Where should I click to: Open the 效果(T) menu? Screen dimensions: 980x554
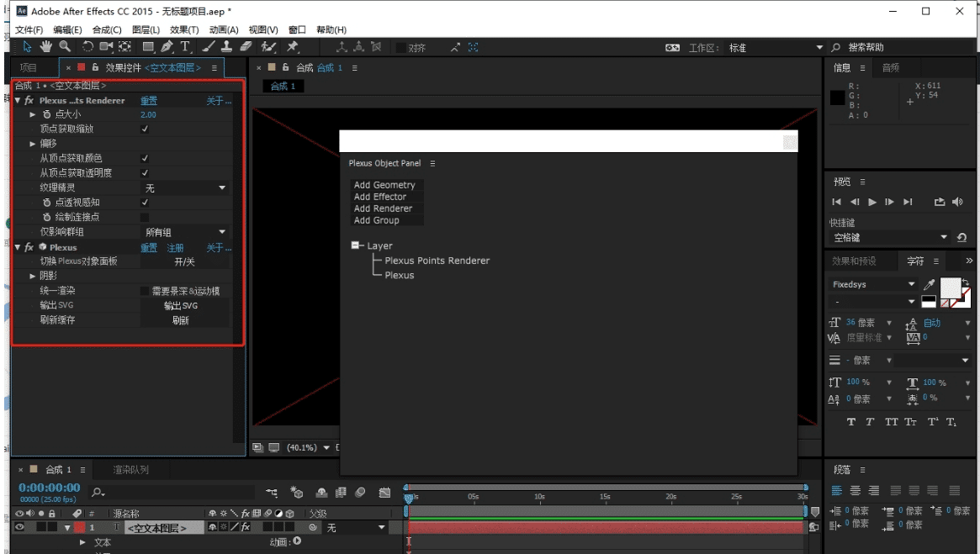184,30
